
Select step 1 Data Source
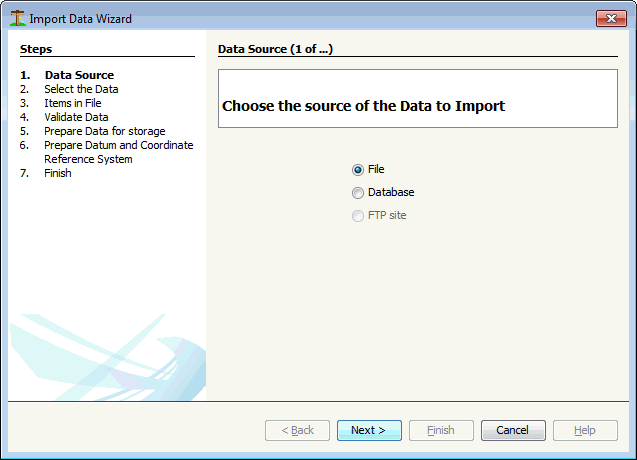coord(79,75)
